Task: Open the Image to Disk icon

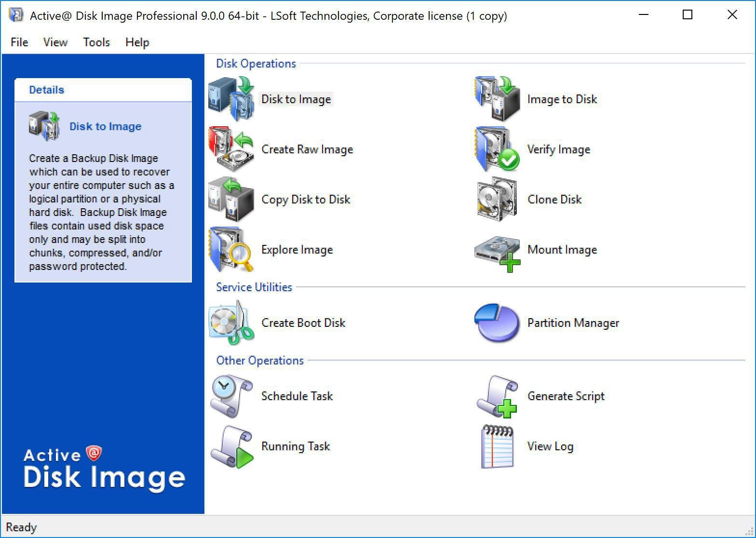Action: click(x=497, y=99)
